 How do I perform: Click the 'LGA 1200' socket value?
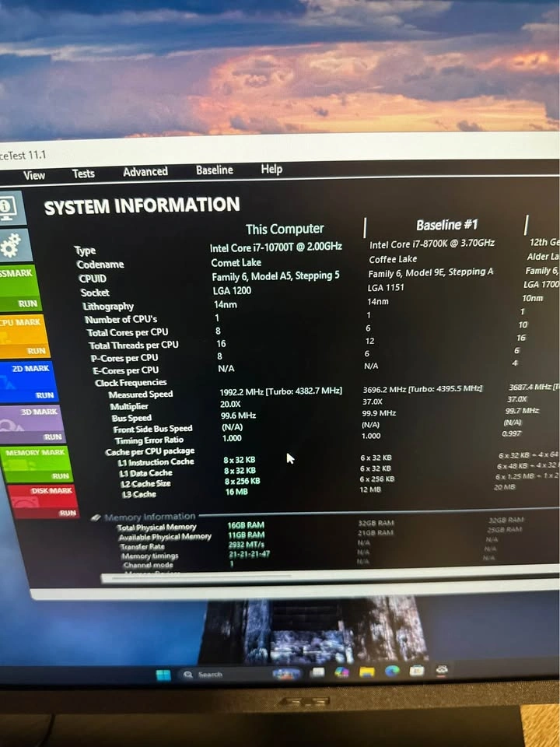click(x=232, y=290)
